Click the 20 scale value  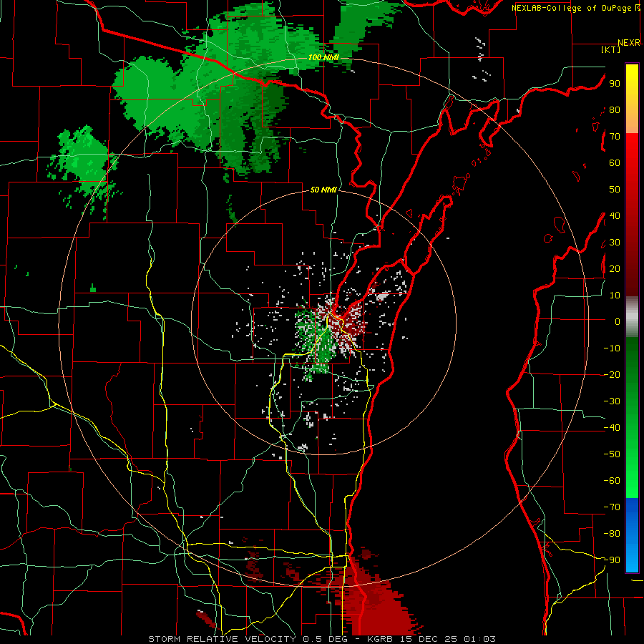[615, 269]
